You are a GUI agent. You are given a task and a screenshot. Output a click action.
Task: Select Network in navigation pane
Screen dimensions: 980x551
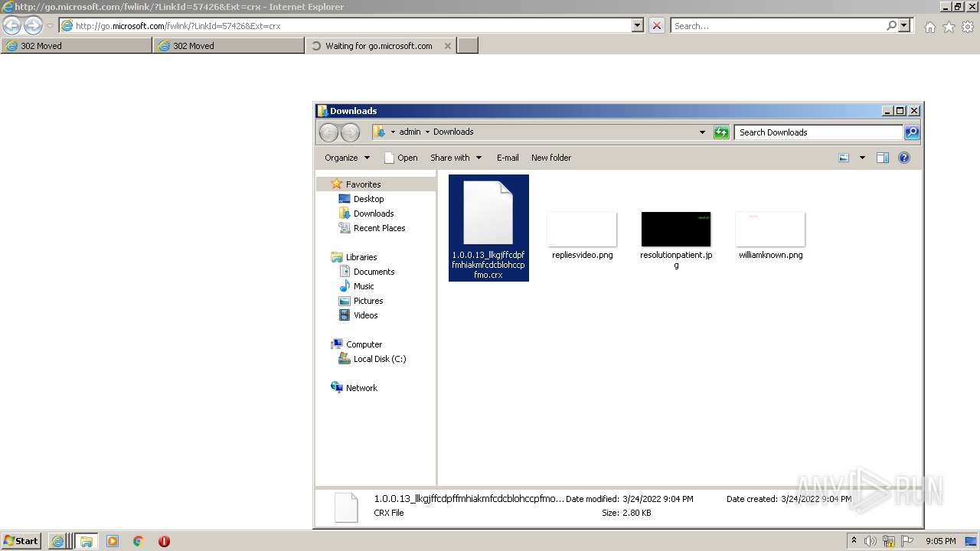pyautogui.click(x=361, y=388)
